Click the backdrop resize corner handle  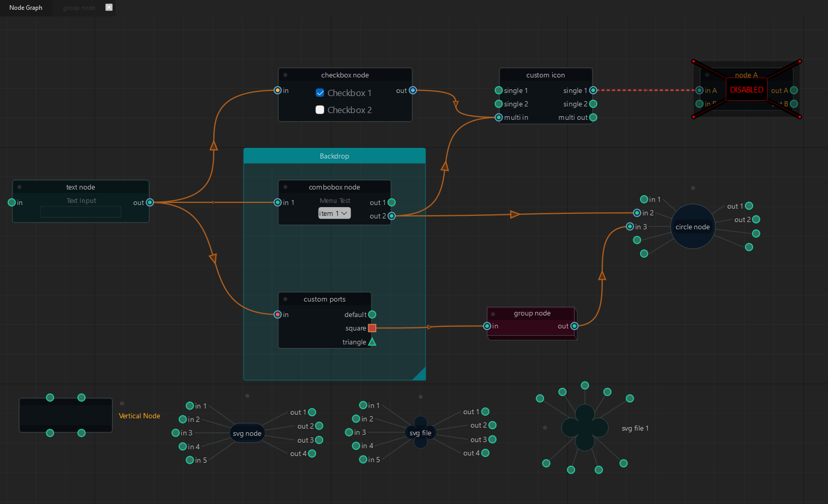tap(420, 375)
